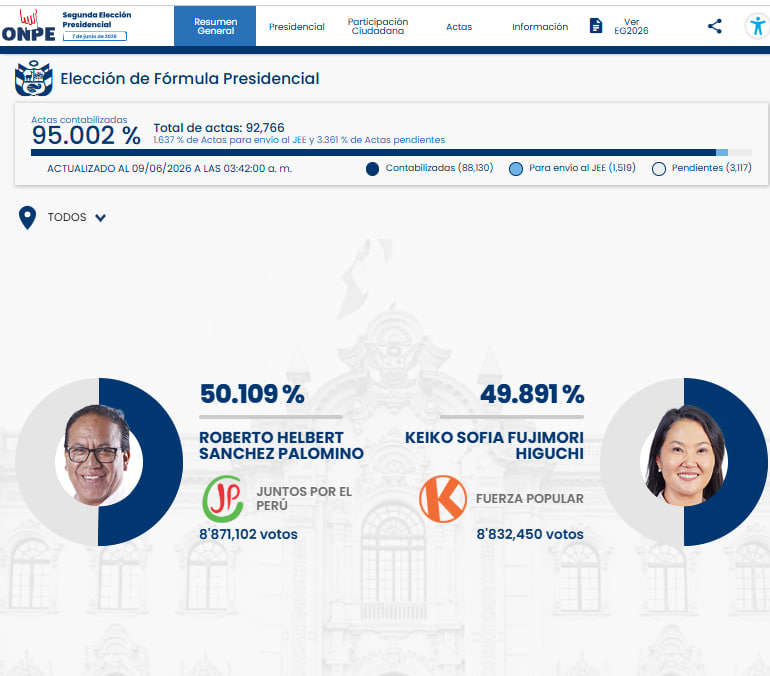Click the Pendientes legend circle

click(659, 169)
